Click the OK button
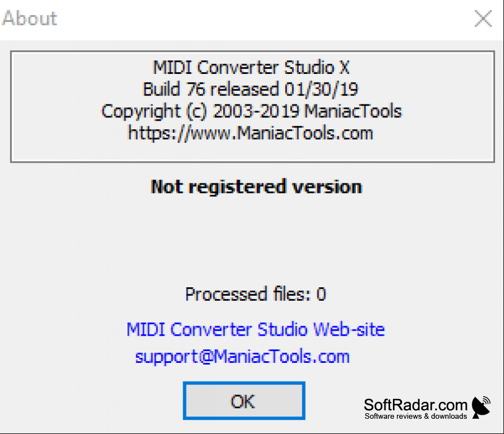This screenshot has height=434, width=504. [x=244, y=401]
